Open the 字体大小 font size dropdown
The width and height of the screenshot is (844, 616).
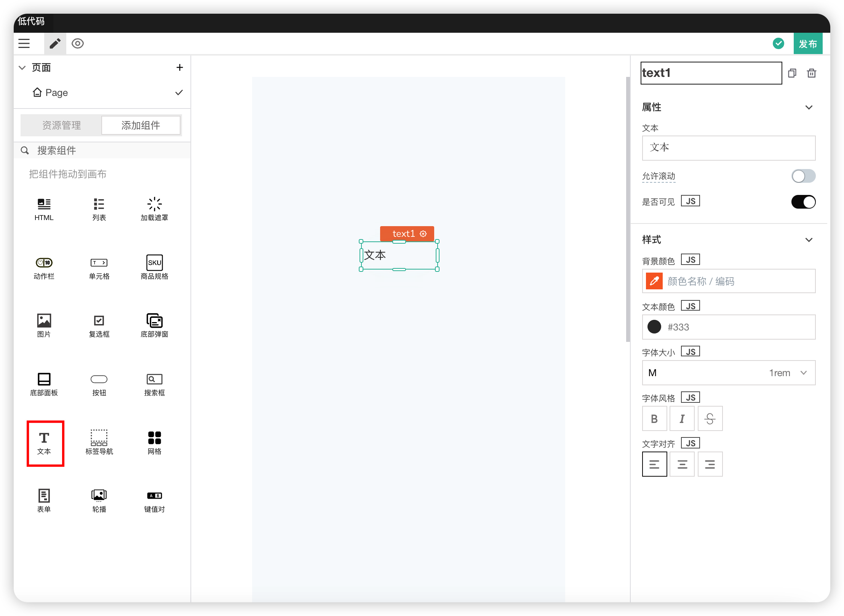click(x=728, y=373)
